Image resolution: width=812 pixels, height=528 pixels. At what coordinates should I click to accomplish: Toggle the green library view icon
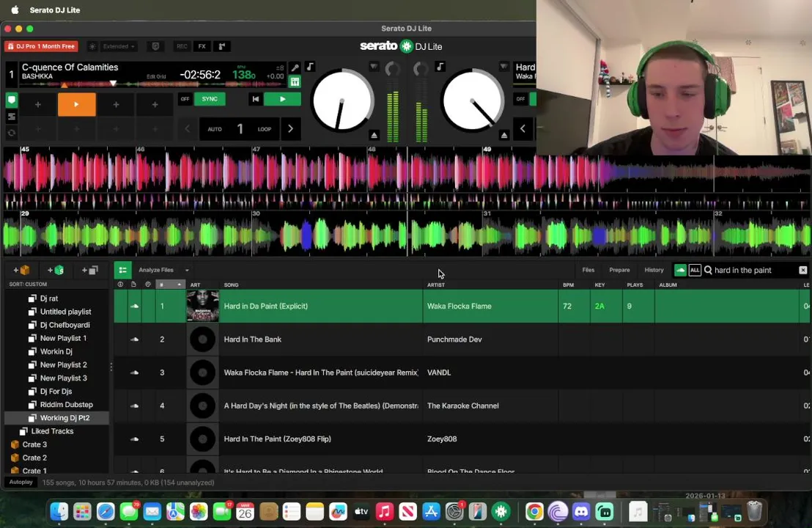click(122, 270)
